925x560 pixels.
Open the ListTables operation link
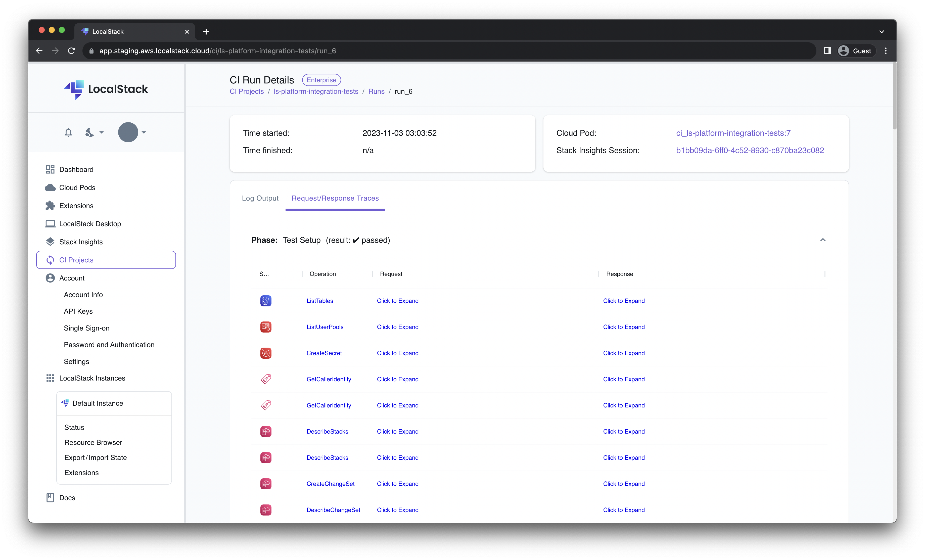(x=319, y=301)
